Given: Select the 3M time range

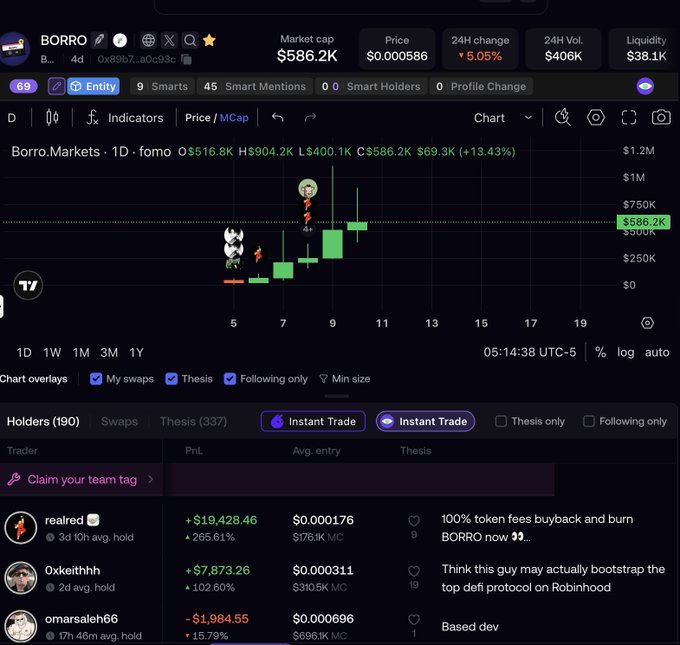Looking at the screenshot, I should coord(109,353).
